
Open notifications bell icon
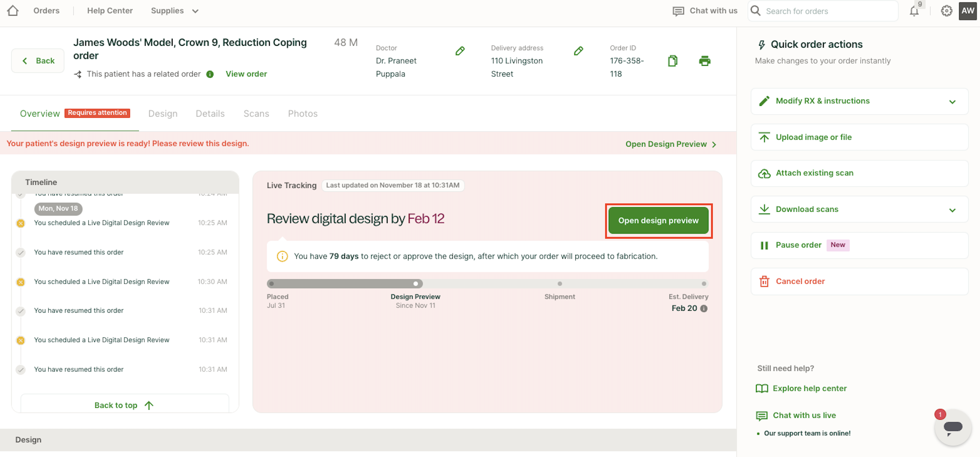pos(914,11)
